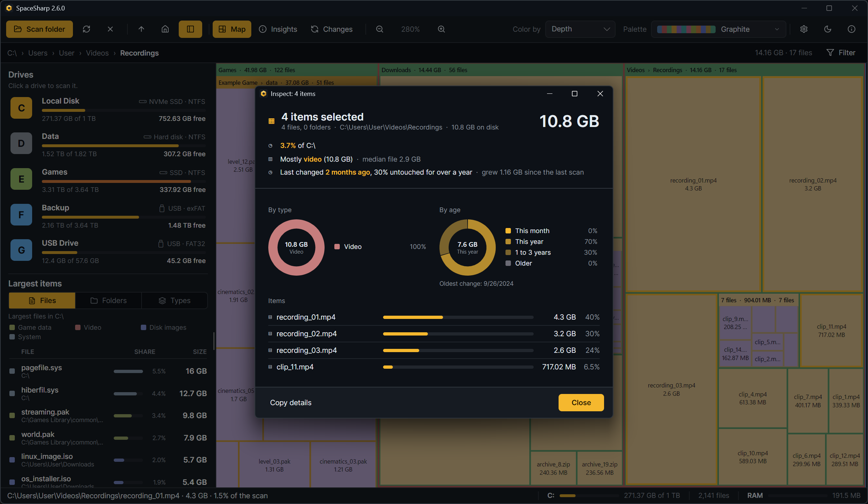The image size is (868, 504).
Task: Switch to the Map view
Action: pyautogui.click(x=232, y=29)
